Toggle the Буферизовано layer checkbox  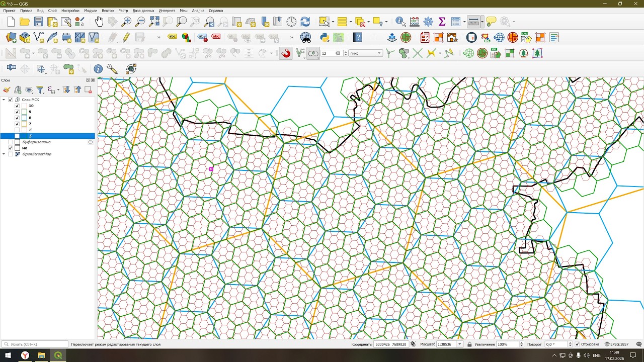point(11,142)
